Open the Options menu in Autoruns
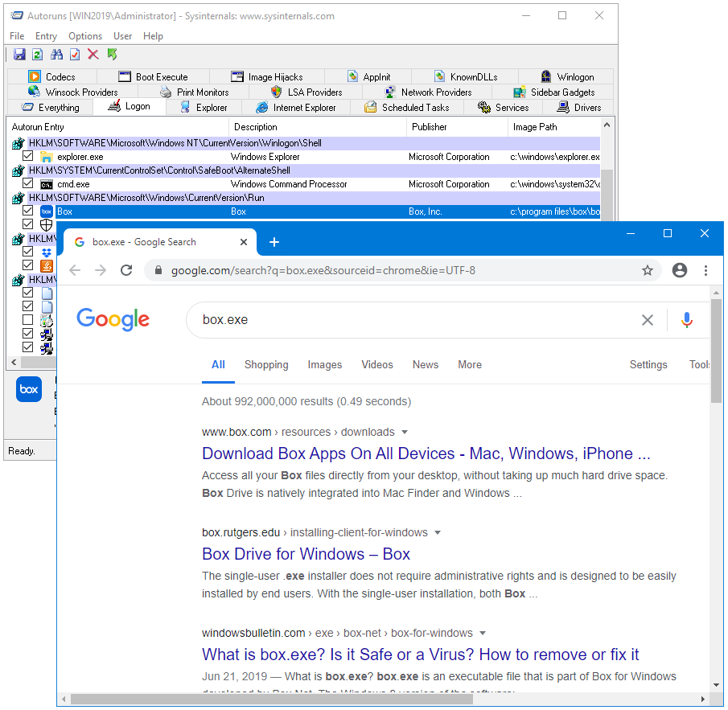This screenshot has width=728, height=710. click(x=85, y=36)
